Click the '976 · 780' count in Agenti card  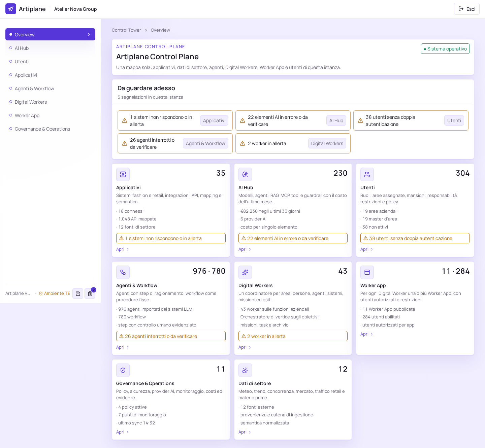tap(209, 271)
